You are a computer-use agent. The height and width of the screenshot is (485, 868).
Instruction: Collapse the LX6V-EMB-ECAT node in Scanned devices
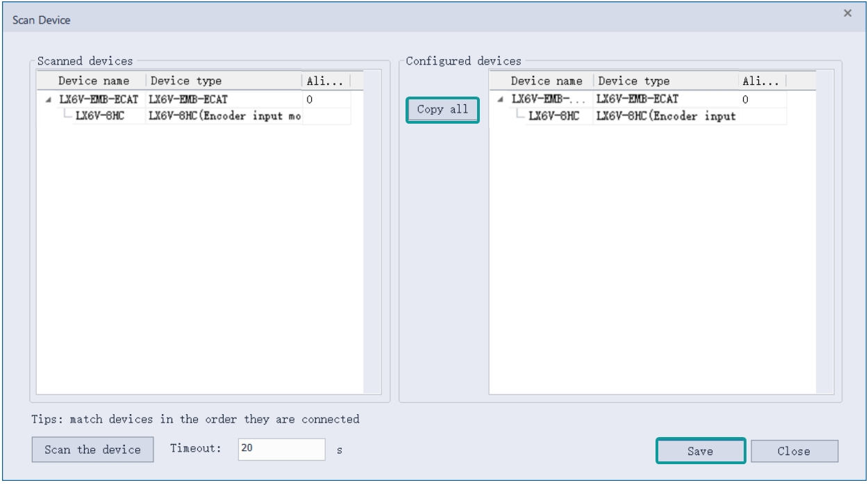pyautogui.click(x=48, y=100)
